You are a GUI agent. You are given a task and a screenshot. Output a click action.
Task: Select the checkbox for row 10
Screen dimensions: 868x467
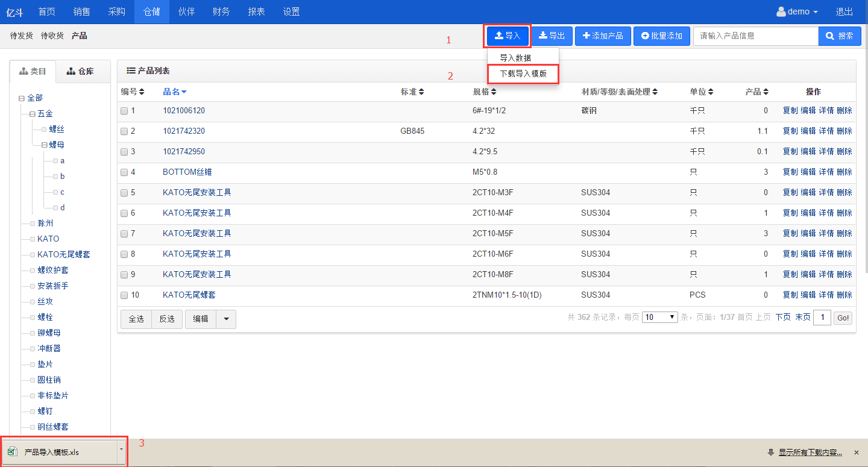point(124,295)
